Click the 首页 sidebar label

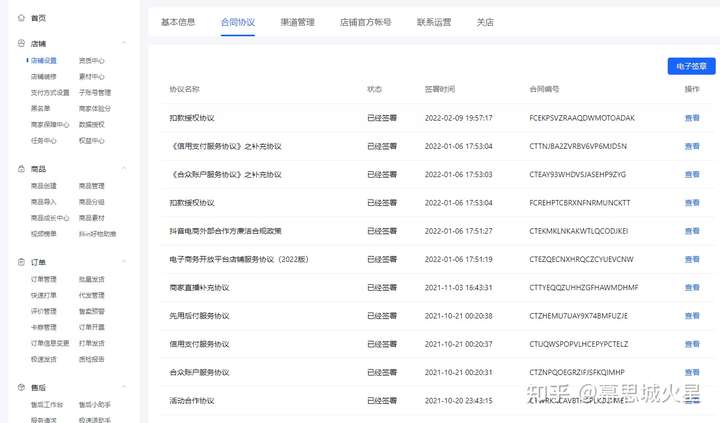tap(38, 18)
